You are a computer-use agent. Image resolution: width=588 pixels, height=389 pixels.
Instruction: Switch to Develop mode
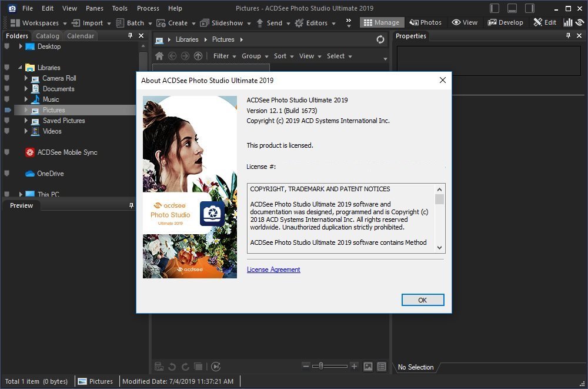click(x=505, y=22)
